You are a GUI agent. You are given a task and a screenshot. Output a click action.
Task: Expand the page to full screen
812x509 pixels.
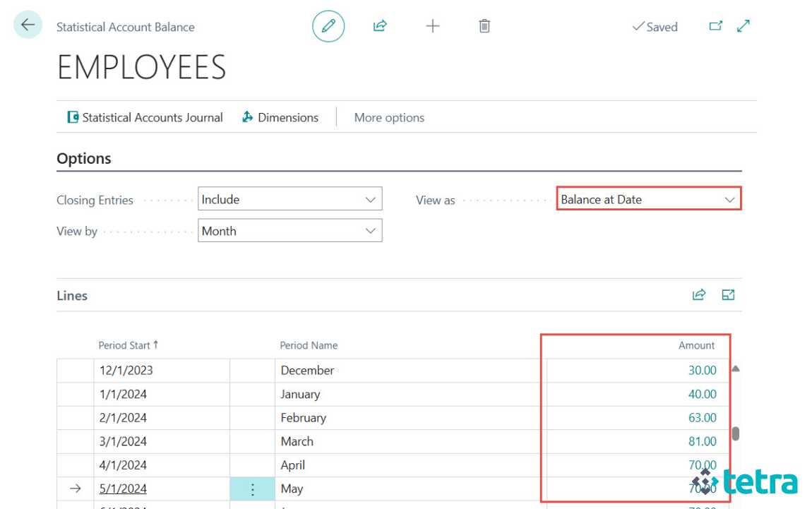743,25
